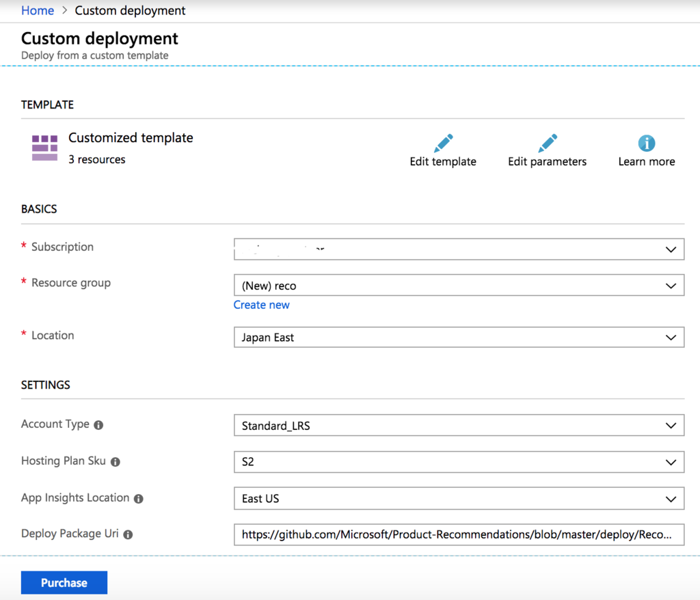The height and width of the screenshot is (600, 700).
Task: Expand the Location dropdown showing Japan East
Action: [x=459, y=337]
